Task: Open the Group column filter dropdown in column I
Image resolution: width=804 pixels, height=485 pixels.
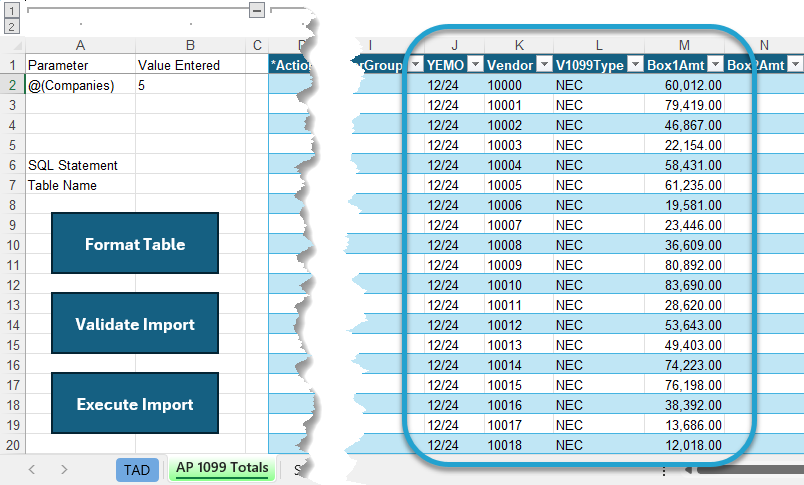Action: [416, 65]
